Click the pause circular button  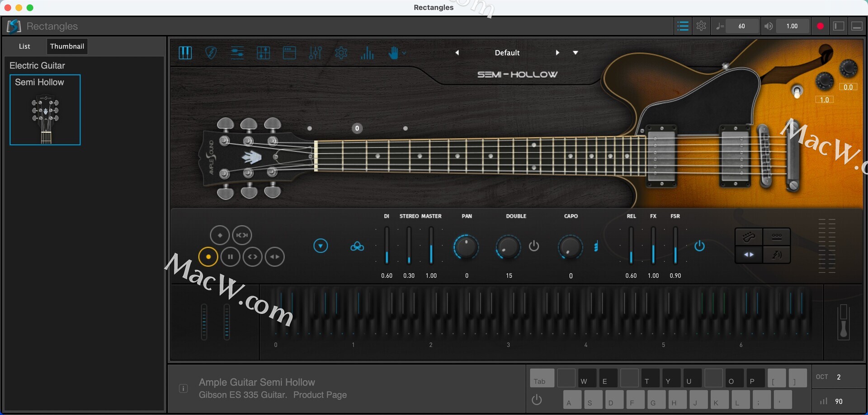[231, 257]
